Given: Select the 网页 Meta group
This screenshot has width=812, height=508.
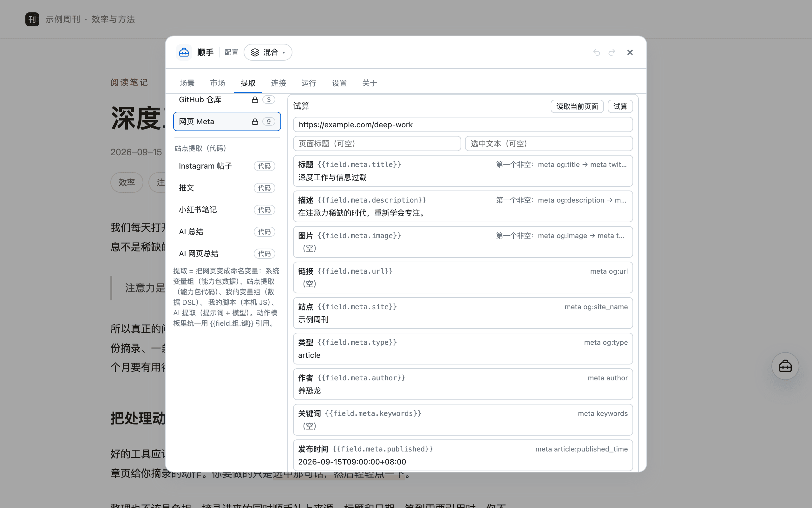Looking at the screenshot, I should [x=227, y=122].
